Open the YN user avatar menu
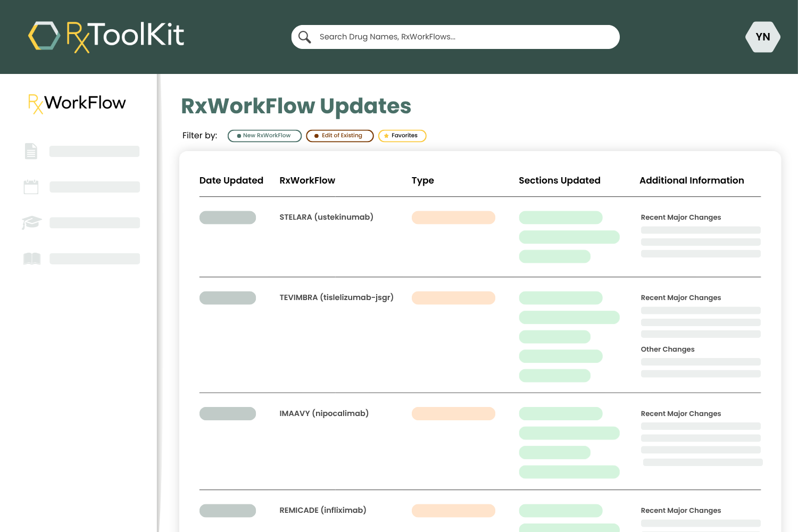 pos(763,37)
